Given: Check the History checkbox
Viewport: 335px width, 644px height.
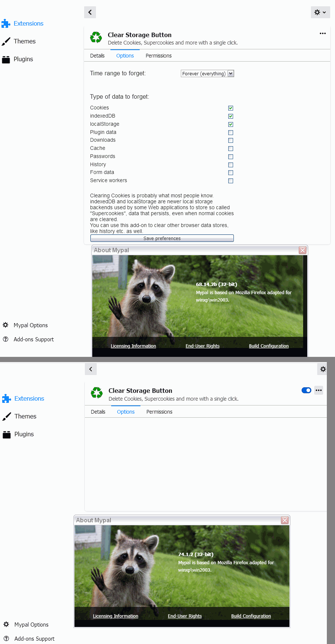Looking at the screenshot, I should click(x=230, y=165).
